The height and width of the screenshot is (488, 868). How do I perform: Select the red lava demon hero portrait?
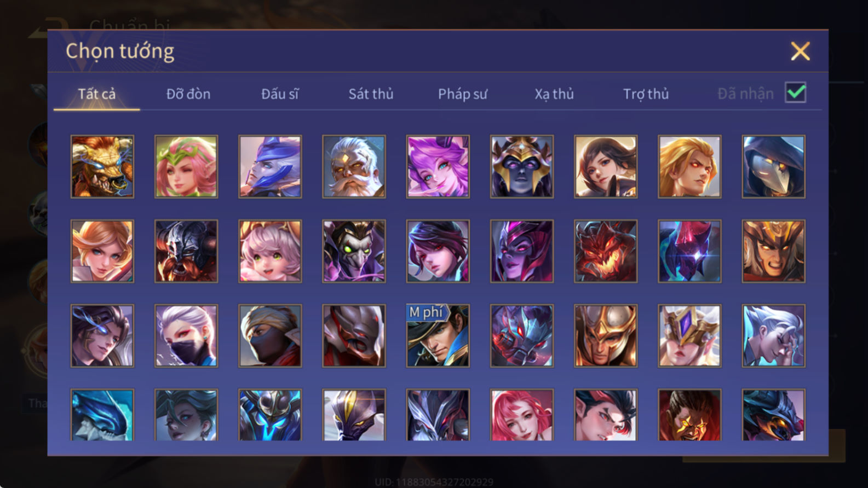pos(606,251)
